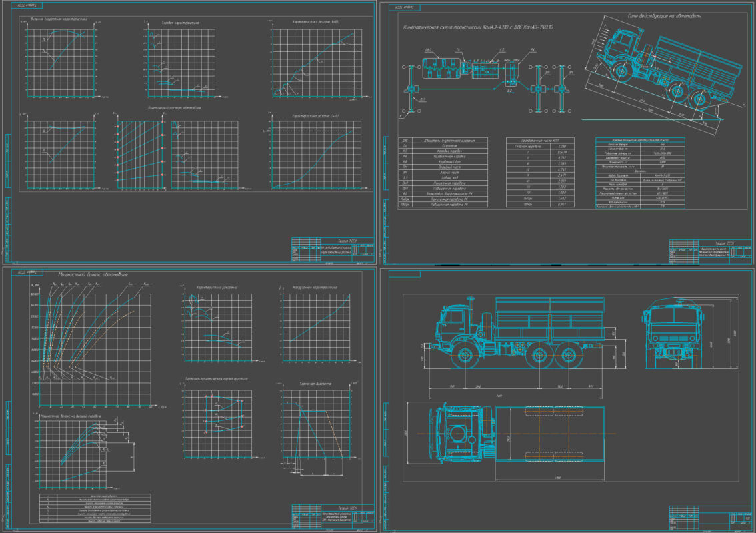The height and width of the screenshot is (533, 756).
Task: Click the 'Мощностной баланс автомобиля' heading
Action: (x=93, y=274)
